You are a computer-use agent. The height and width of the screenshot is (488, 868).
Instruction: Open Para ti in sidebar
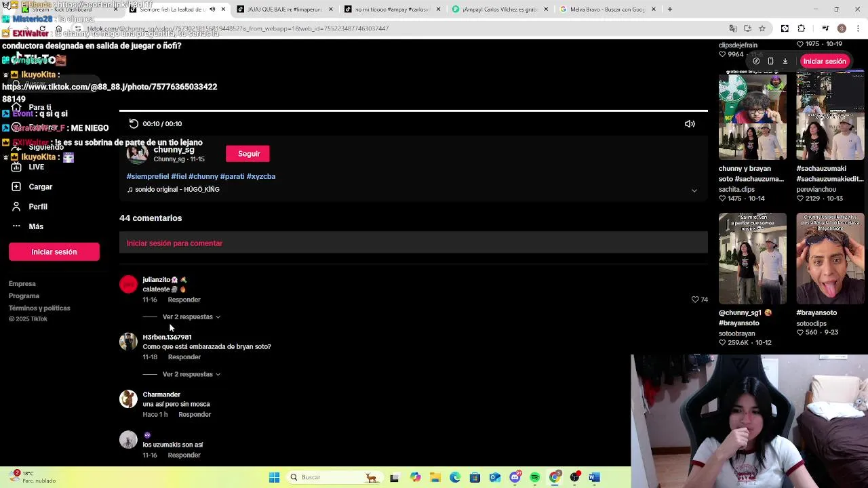click(40, 107)
